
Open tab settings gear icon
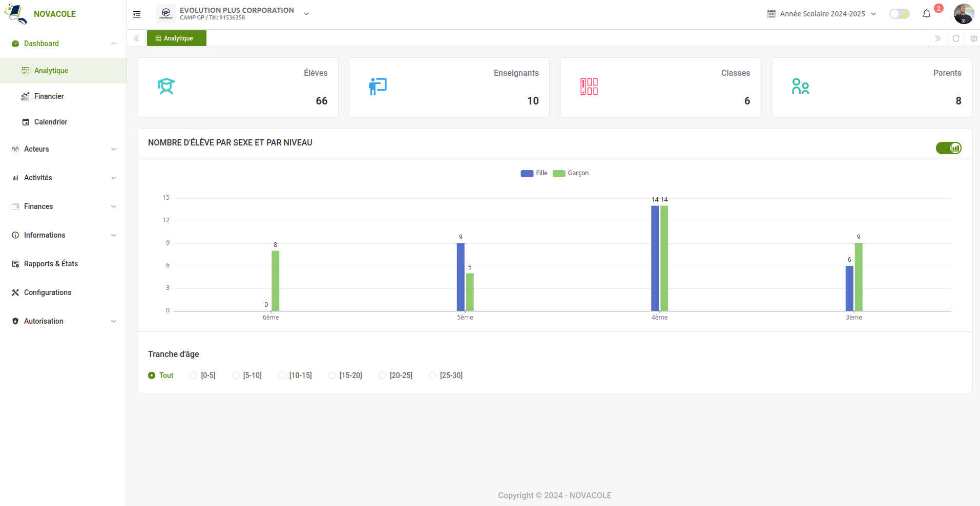coord(974,38)
